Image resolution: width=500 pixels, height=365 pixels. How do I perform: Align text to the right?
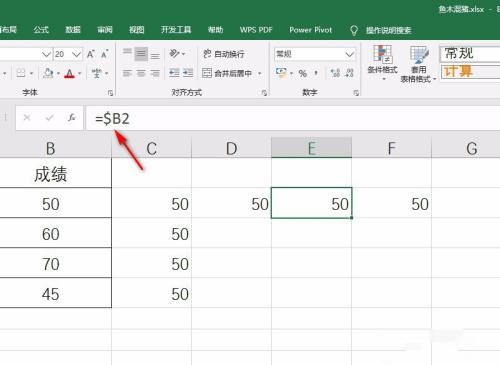tap(155, 73)
